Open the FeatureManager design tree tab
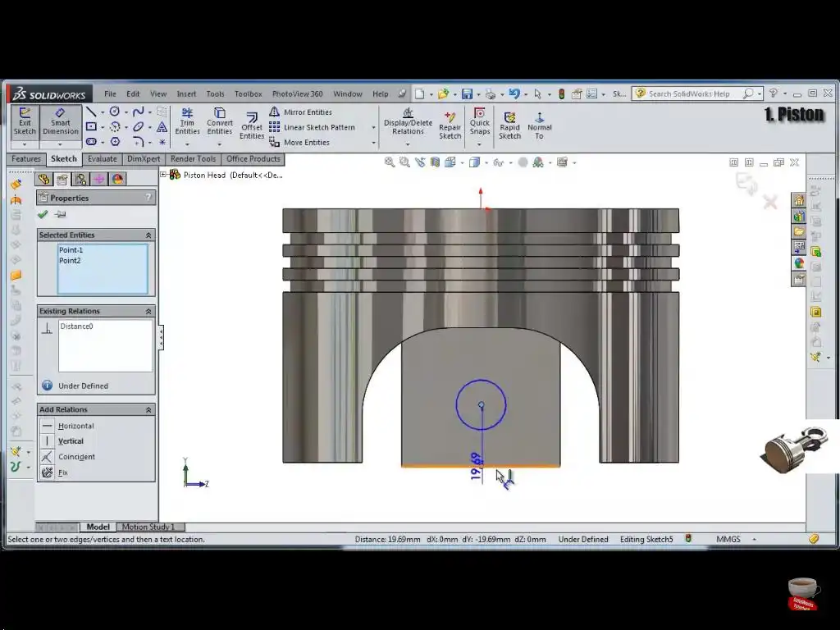840x630 pixels. point(44,179)
